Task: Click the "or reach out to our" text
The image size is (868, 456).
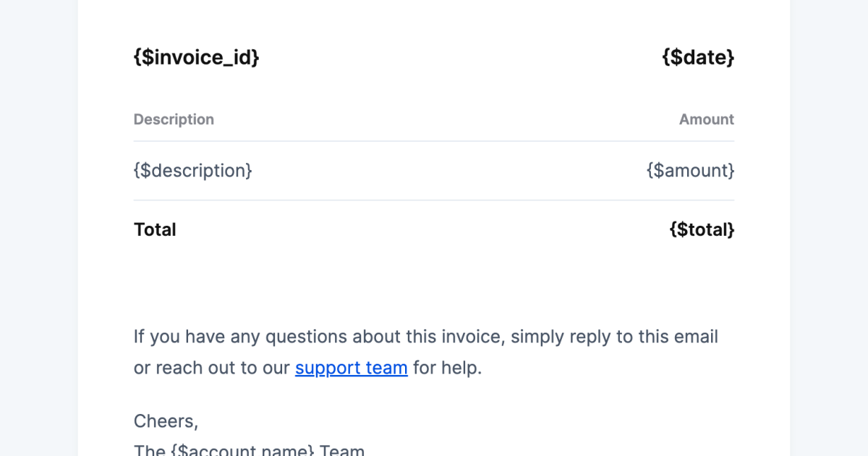Action: click(x=212, y=368)
